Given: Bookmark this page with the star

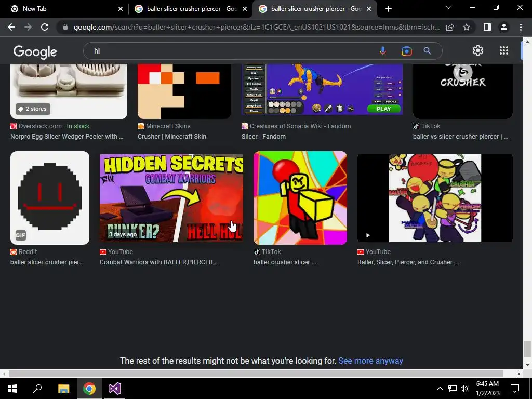Looking at the screenshot, I should pyautogui.click(x=467, y=27).
